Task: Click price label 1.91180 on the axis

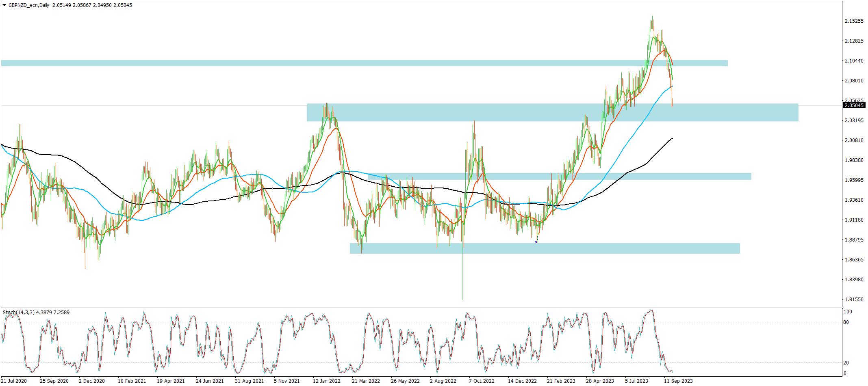Action: (854, 220)
